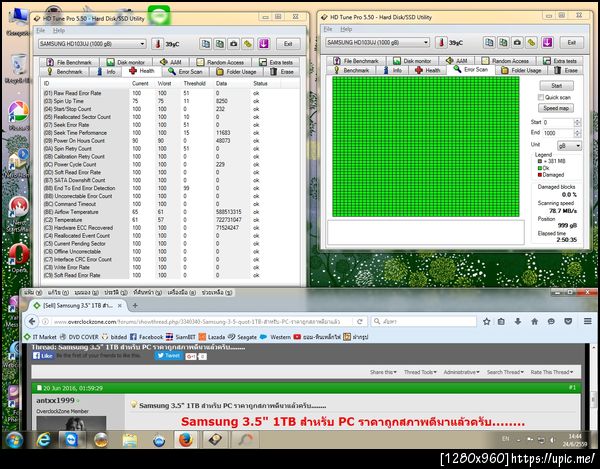Expand the Administrative dropdown
The height and width of the screenshot is (469, 600).
461,372
